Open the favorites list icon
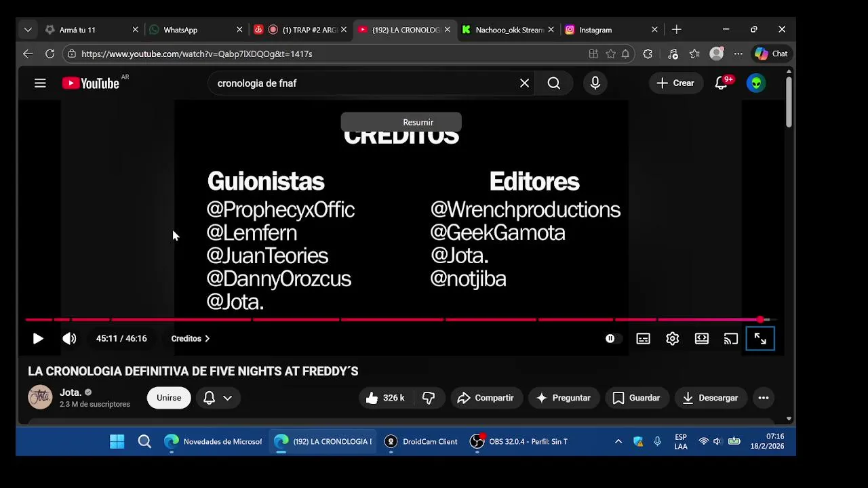 coord(694,54)
